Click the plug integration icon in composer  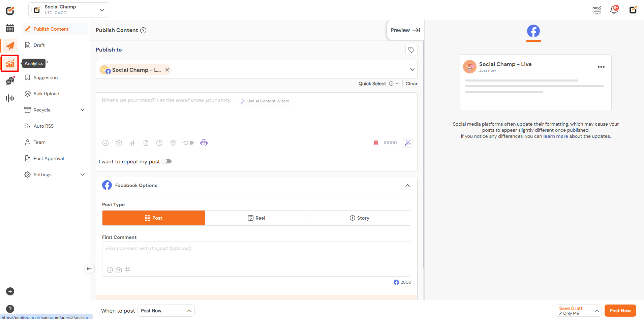[188, 143]
